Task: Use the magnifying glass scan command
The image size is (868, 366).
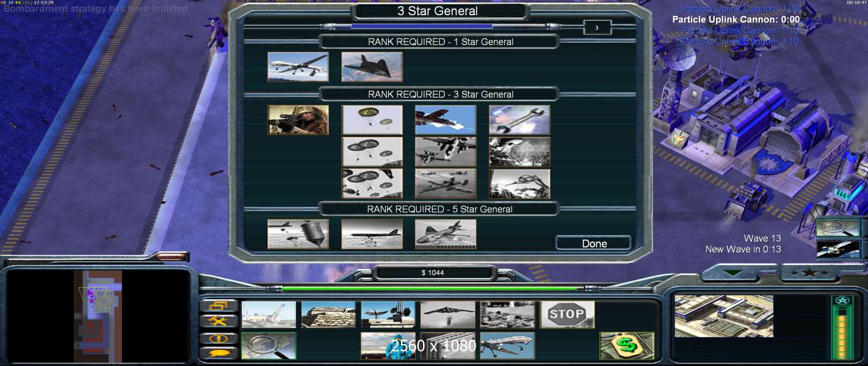Action: tap(269, 346)
